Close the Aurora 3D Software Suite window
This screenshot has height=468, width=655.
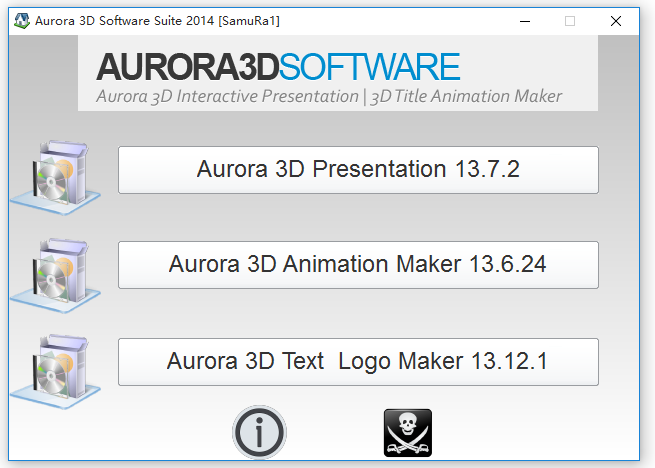[616, 20]
